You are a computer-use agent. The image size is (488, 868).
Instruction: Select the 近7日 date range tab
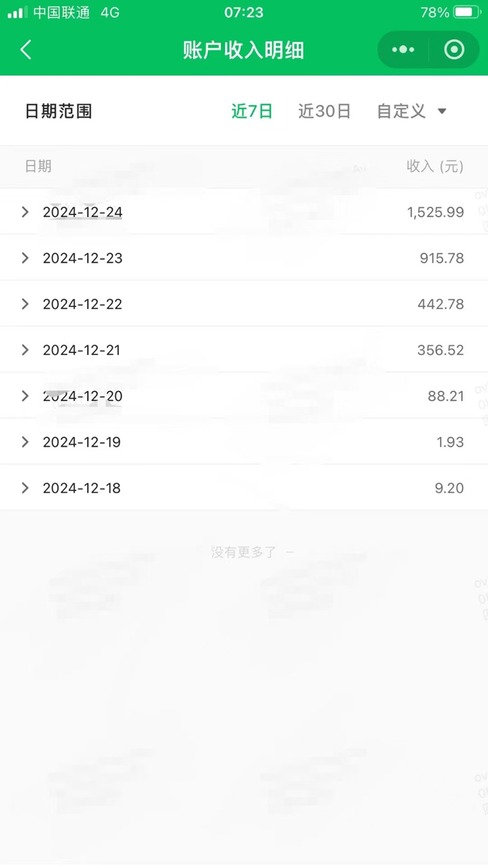coord(252,112)
